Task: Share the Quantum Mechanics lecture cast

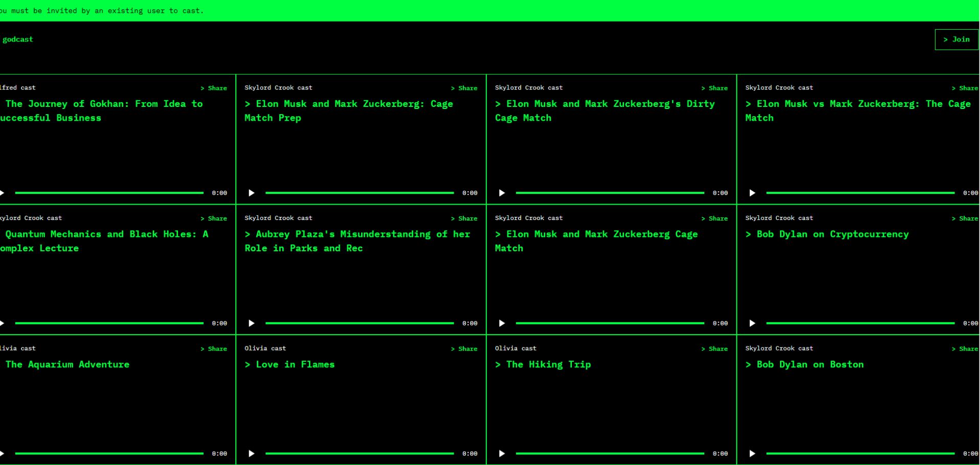Action: click(214, 218)
